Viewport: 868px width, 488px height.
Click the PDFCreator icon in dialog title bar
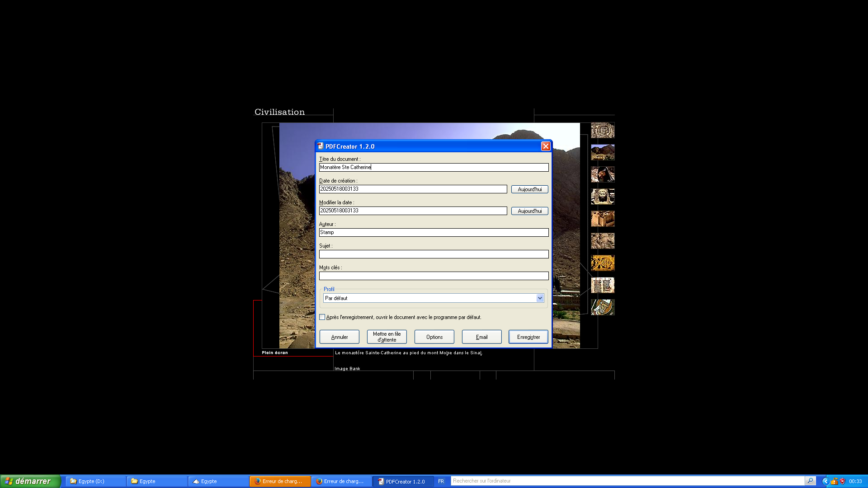tap(321, 146)
